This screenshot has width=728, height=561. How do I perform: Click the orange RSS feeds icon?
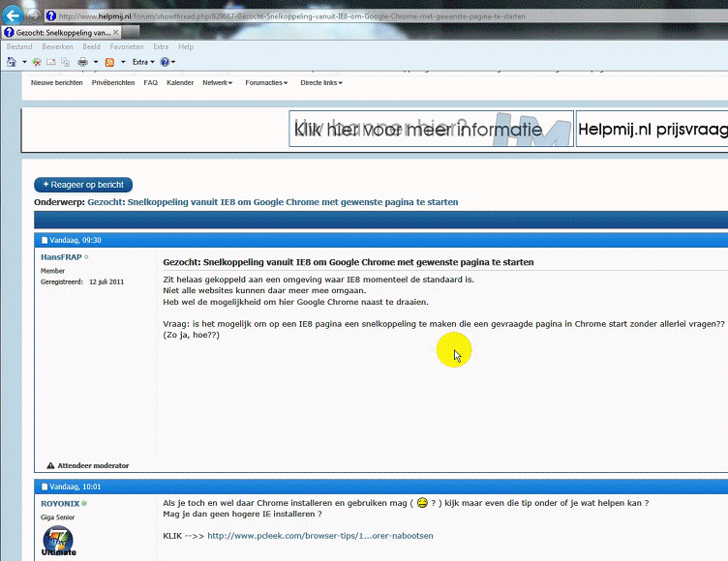[x=109, y=62]
